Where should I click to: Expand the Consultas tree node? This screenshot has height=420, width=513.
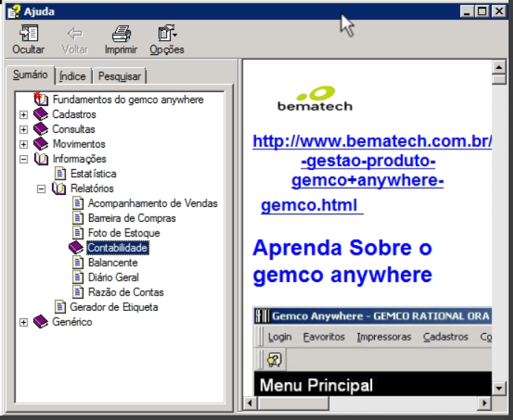click(x=23, y=129)
